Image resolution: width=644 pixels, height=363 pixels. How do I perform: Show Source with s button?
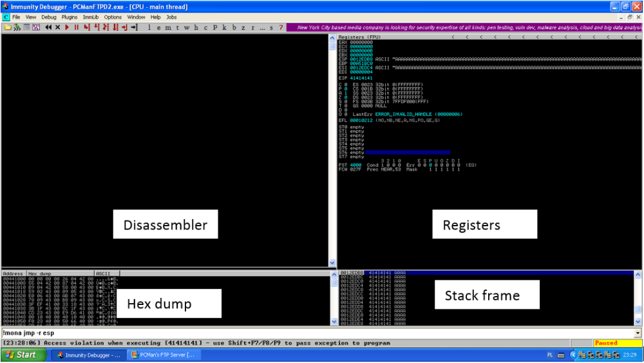(272, 28)
